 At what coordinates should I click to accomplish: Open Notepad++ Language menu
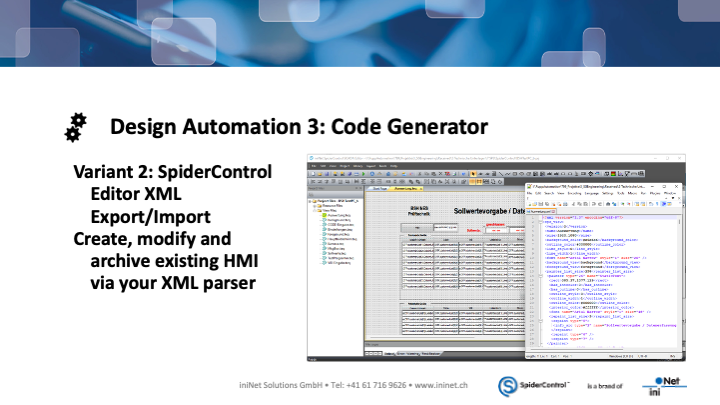592,193
